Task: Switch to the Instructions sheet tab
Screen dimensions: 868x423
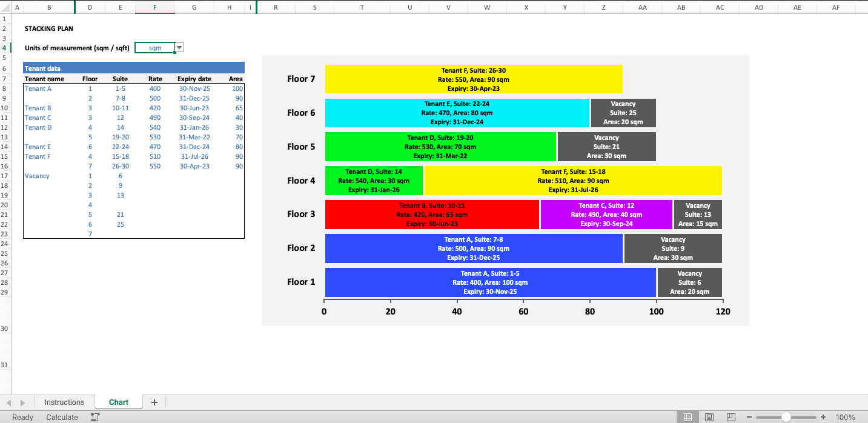Action: (64, 402)
